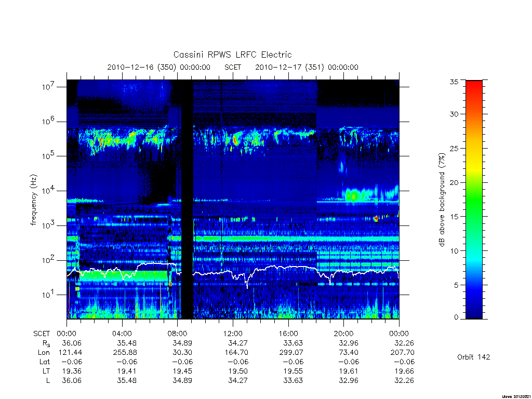Click the '16:00' time tick label
Image resolution: width=532 pixels, height=399 pixels.
tap(288, 334)
